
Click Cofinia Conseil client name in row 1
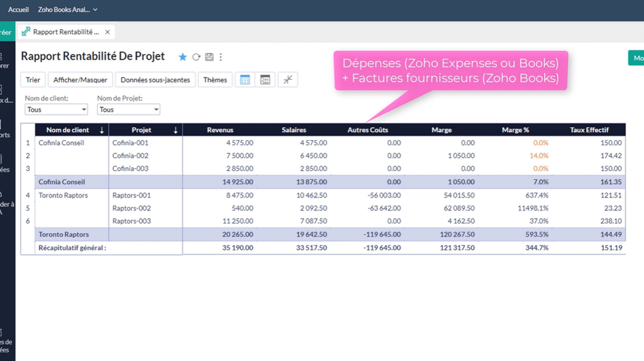click(61, 143)
